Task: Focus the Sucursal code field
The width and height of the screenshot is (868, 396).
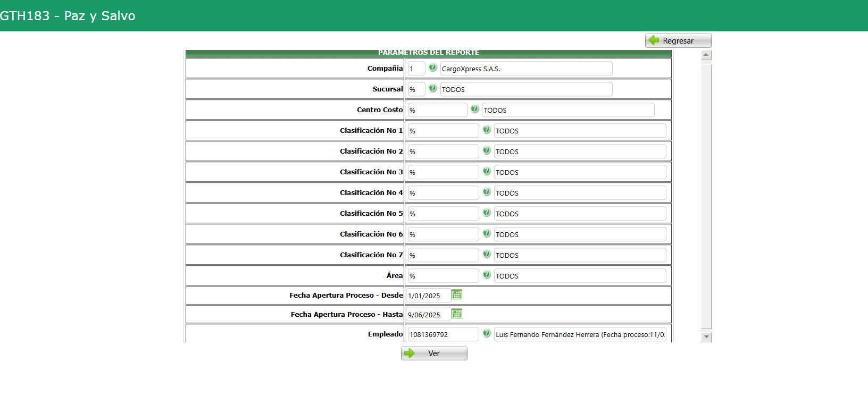Action: pos(416,89)
